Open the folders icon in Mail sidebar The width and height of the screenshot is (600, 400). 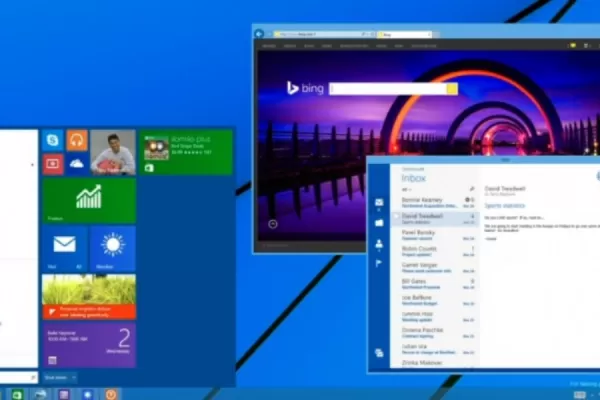(379, 223)
